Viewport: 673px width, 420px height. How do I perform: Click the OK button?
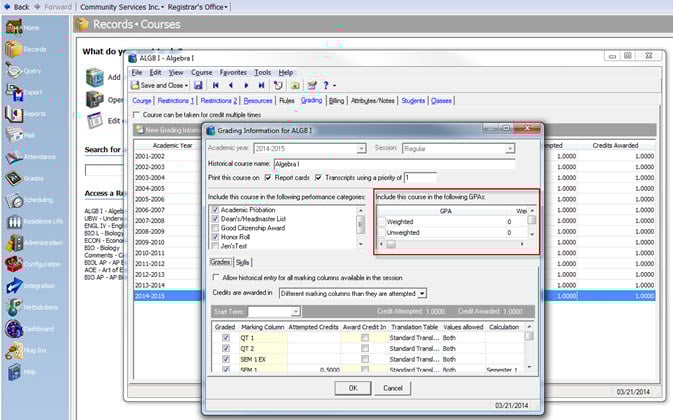click(353, 388)
